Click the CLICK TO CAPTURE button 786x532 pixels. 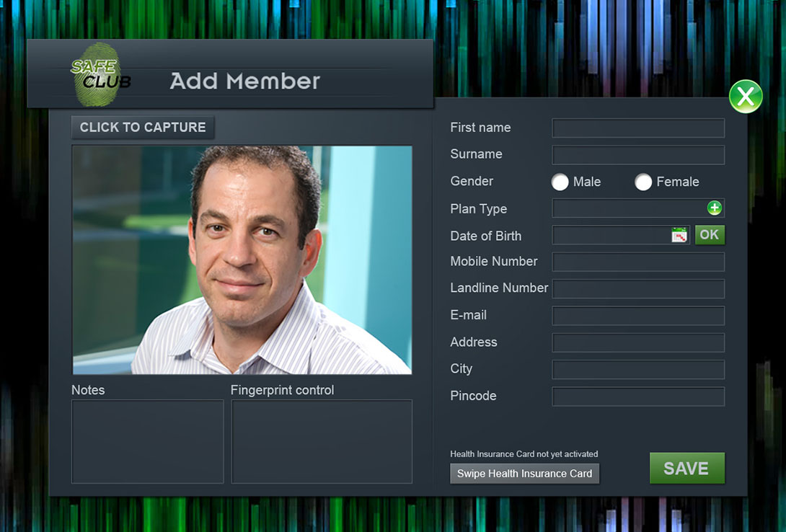pos(143,128)
